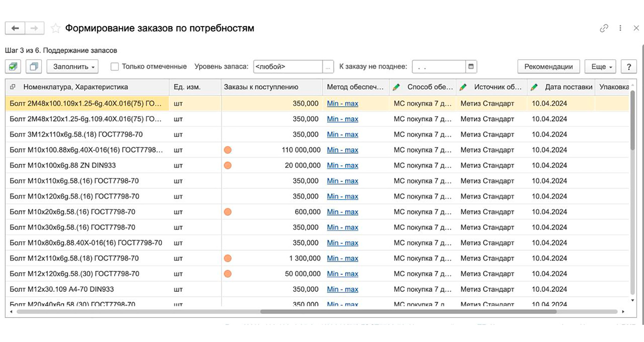This screenshot has width=644, height=342.
Task: Open the Еще dropdown menu
Action: 600,67
